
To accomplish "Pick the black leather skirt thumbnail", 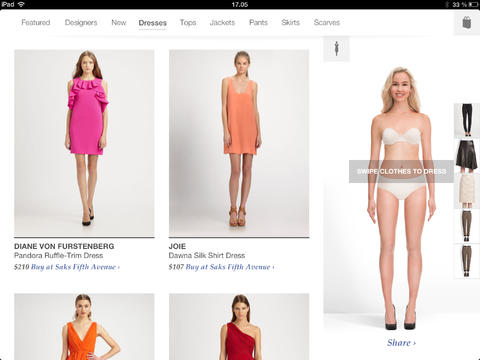I will click(x=467, y=155).
